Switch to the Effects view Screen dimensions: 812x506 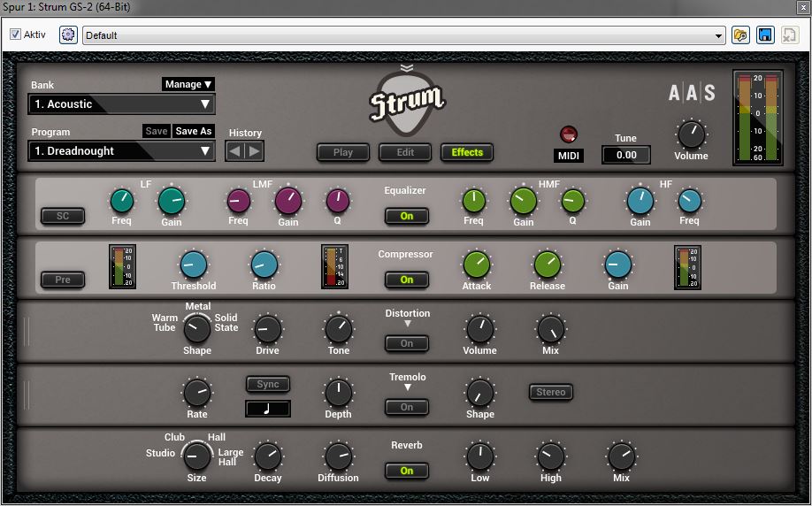point(467,152)
